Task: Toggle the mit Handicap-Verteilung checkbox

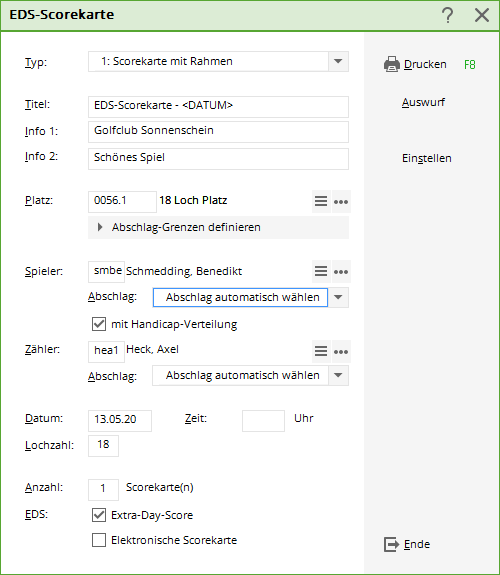Action: pyautogui.click(x=99, y=324)
